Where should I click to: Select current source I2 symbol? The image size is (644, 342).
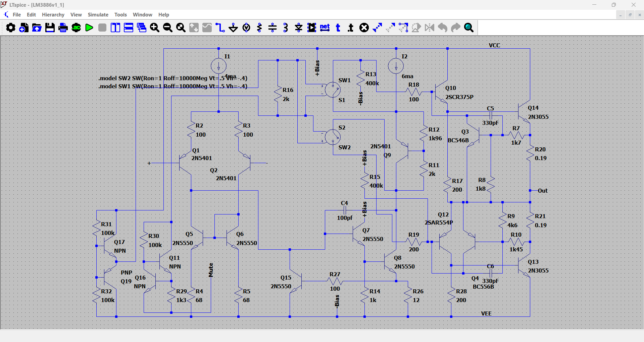coord(396,66)
